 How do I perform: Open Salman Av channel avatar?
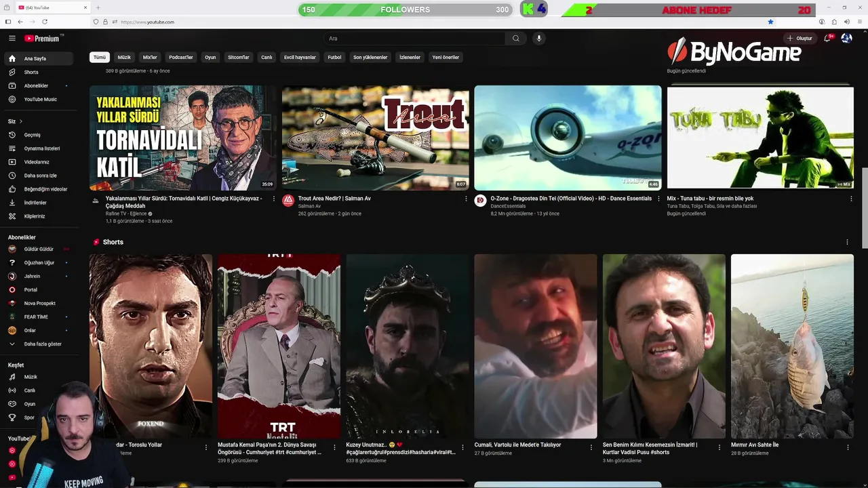click(288, 201)
